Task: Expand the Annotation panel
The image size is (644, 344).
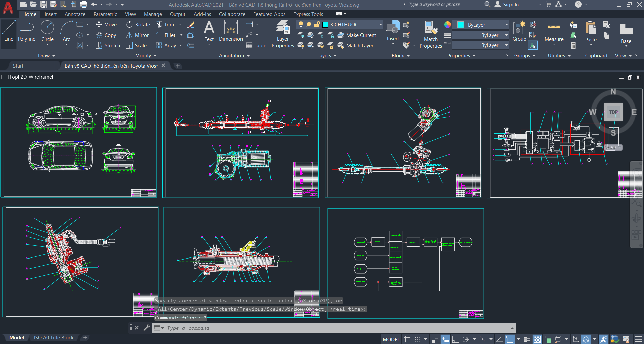Action: [x=234, y=56]
